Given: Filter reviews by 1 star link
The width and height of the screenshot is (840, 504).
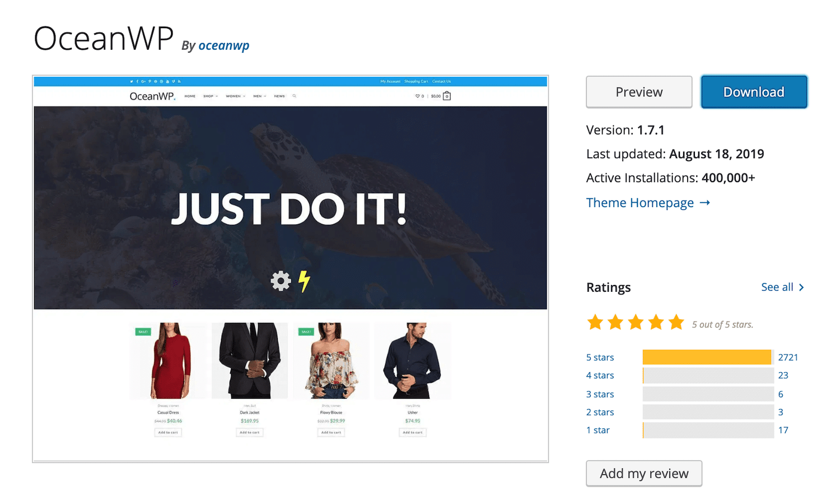Looking at the screenshot, I should pos(598,430).
